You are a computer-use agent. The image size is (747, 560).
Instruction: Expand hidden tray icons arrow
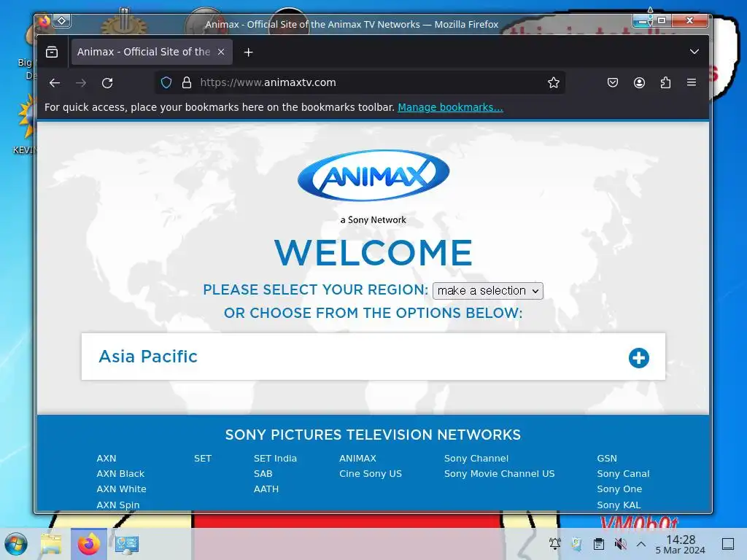641,544
